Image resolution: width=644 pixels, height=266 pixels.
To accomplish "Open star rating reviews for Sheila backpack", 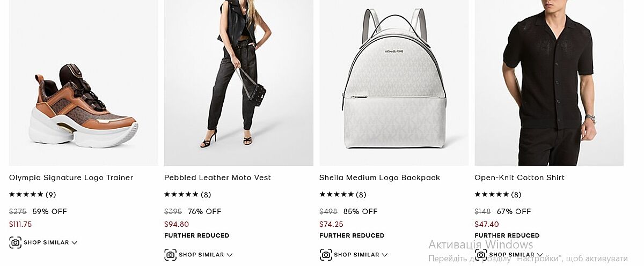I will pyautogui.click(x=342, y=195).
